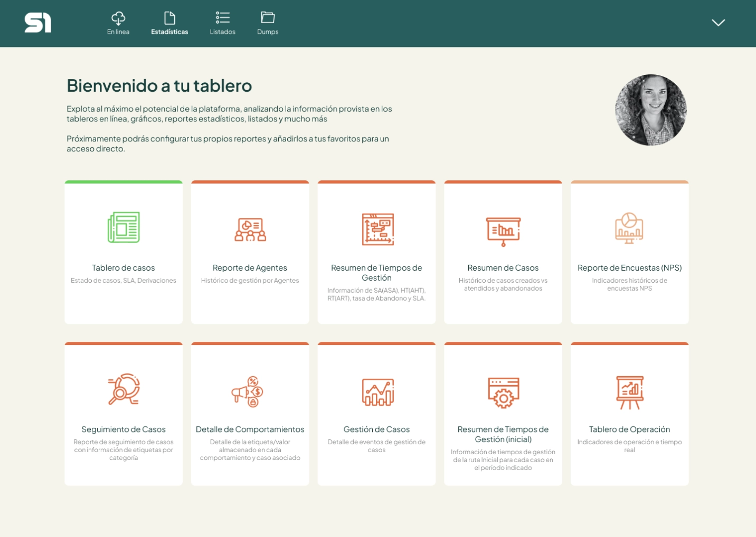Select the Detalle de Comportamientos megaphone icon
Viewport: 756px width, 537px height.
(248, 391)
